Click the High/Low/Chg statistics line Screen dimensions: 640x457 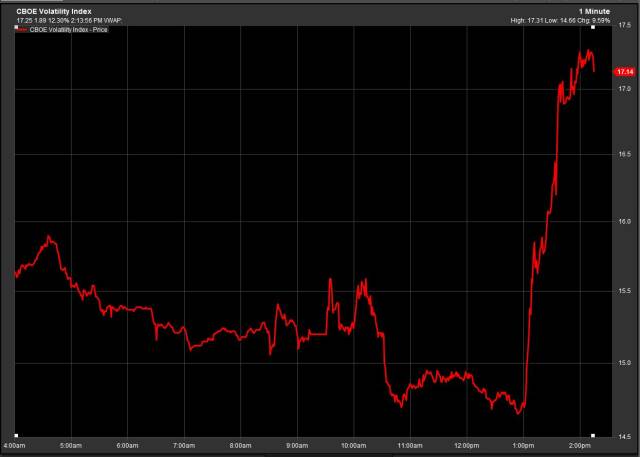(x=560, y=20)
